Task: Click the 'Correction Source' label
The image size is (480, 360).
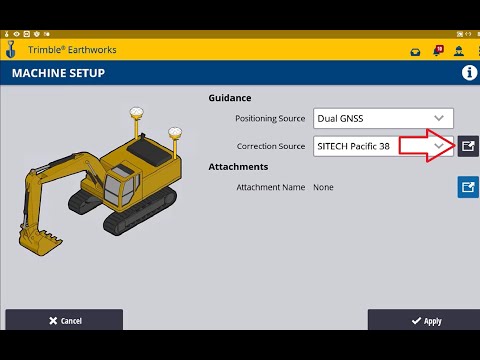Action: (x=271, y=146)
